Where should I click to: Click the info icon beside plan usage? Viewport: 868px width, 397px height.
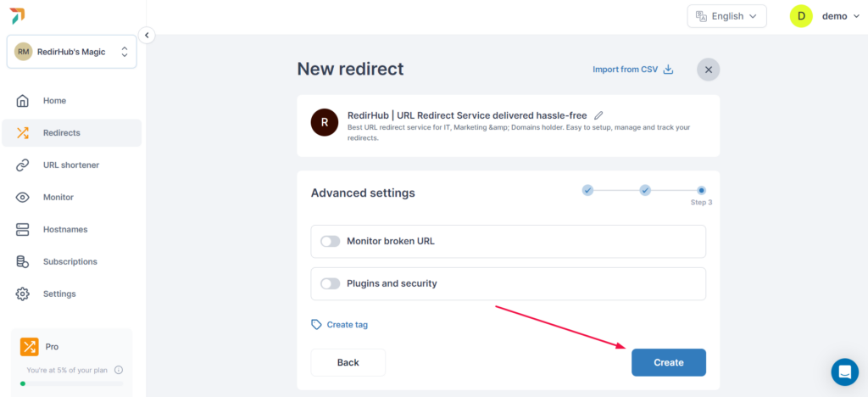[x=119, y=370]
